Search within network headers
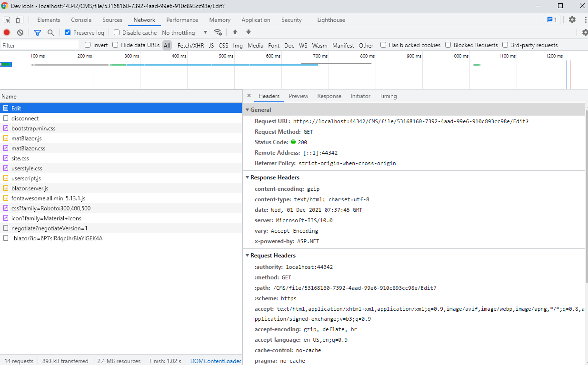 click(x=50, y=32)
